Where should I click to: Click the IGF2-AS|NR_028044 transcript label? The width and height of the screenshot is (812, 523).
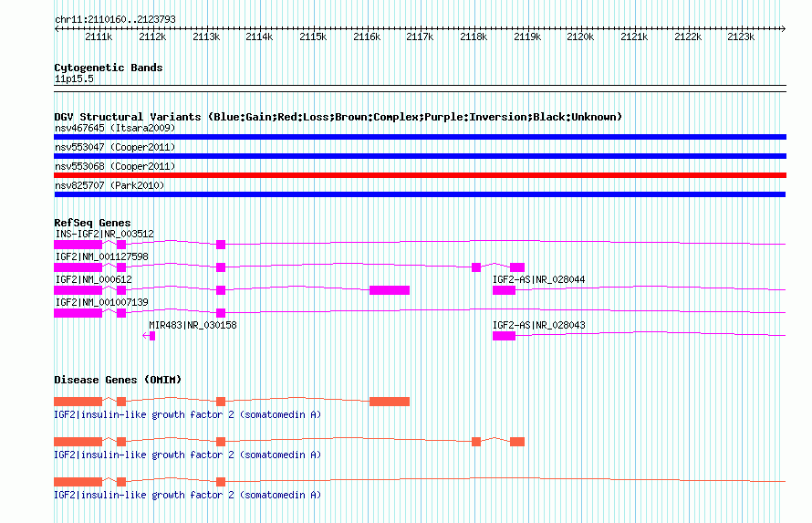point(538,279)
